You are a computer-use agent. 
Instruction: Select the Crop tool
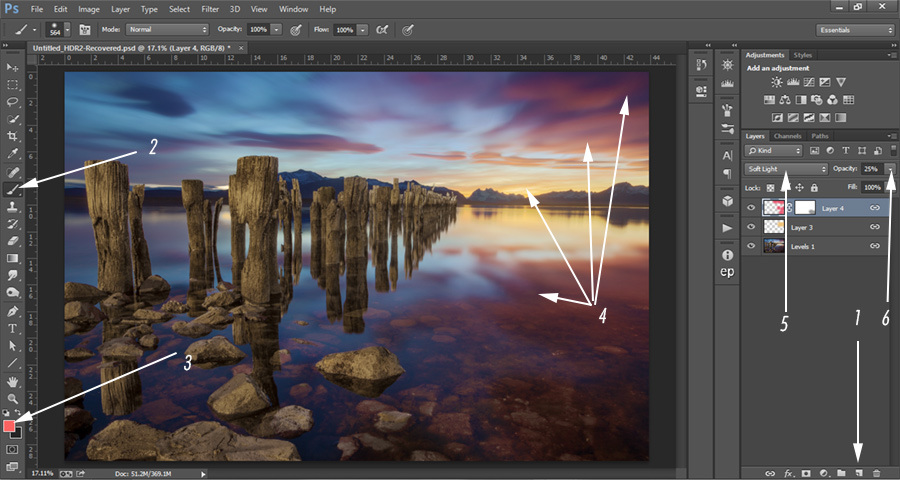coord(13,135)
